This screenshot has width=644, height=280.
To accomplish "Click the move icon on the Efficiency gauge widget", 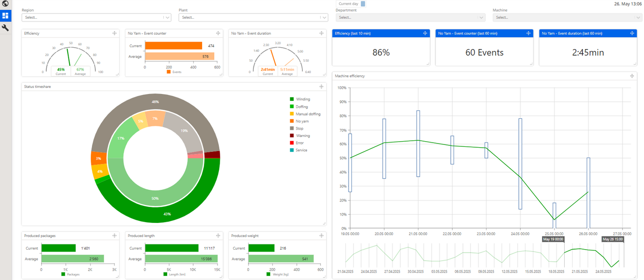I will pos(114,33).
